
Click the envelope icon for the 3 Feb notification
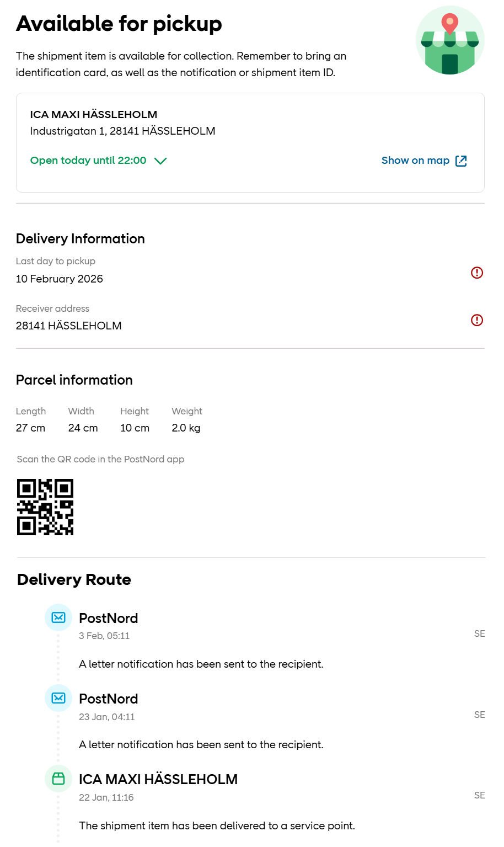(58, 617)
